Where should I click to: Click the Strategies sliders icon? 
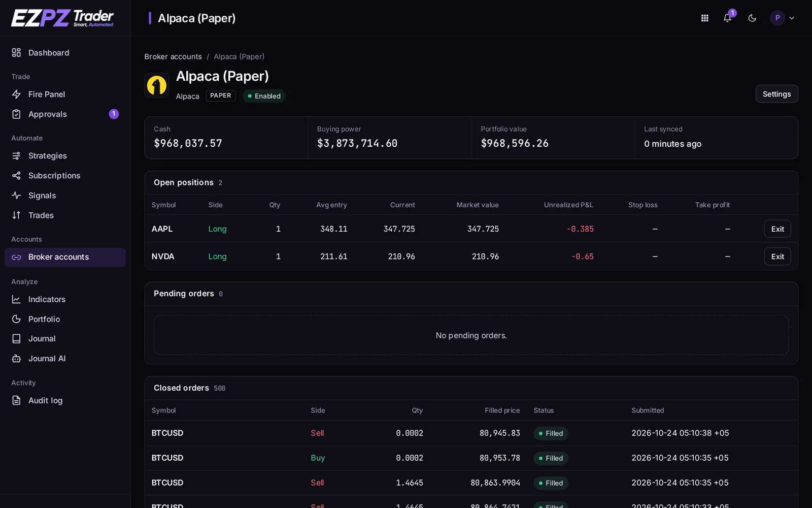[x=16, y=155]
